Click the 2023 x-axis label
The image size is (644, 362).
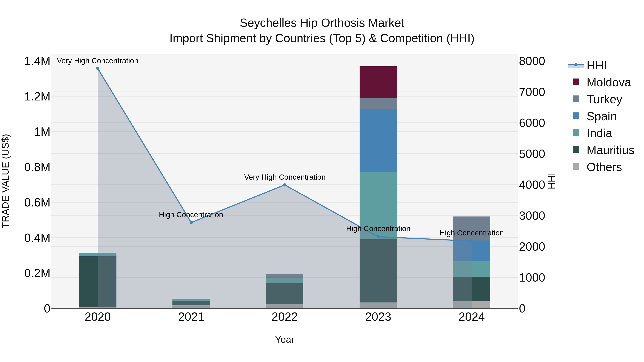pyautogui.click(x=378, y=317)
